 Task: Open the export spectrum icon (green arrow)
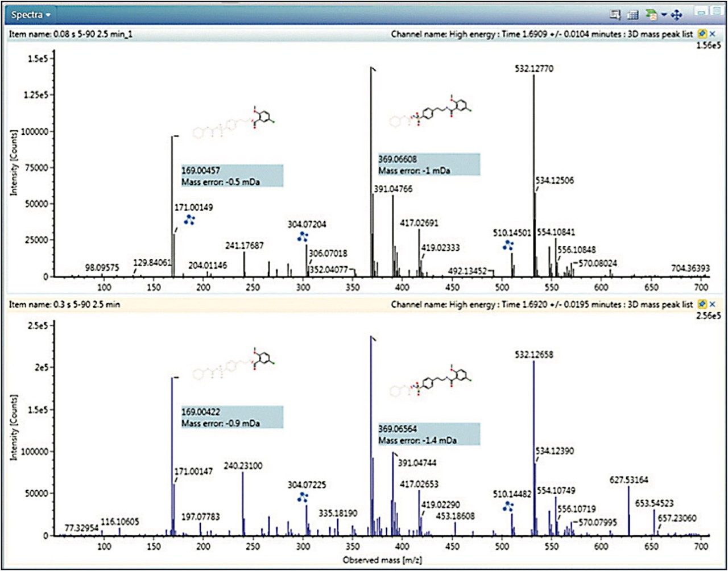pos(651,15)
